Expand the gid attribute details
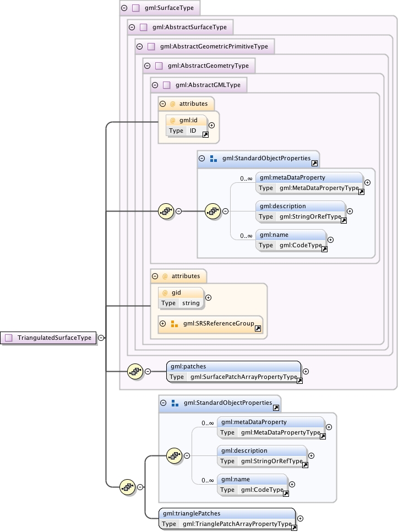 (209, 297)
